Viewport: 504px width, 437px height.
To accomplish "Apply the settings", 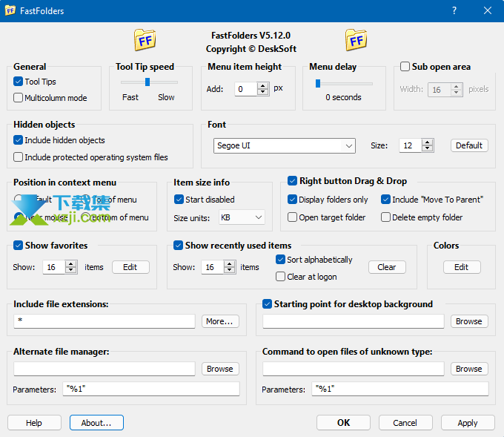I will pyautogui.click(x=468, y=422).
